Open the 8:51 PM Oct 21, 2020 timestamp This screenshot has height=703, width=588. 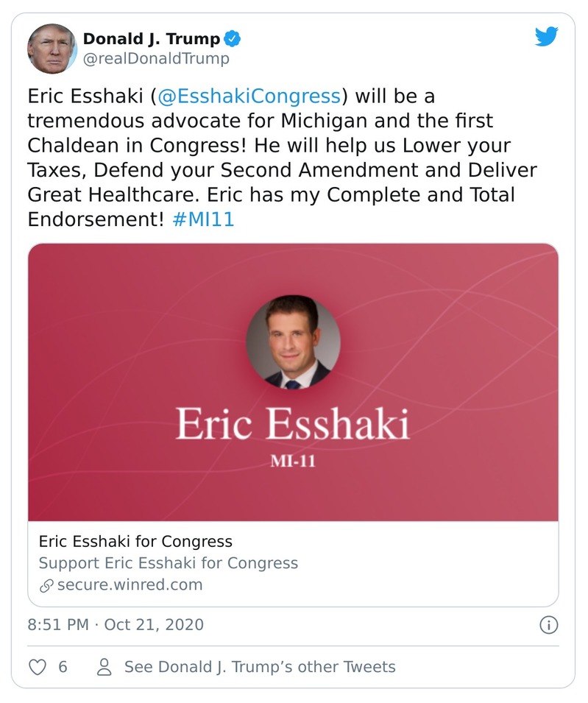click(116, 625)
